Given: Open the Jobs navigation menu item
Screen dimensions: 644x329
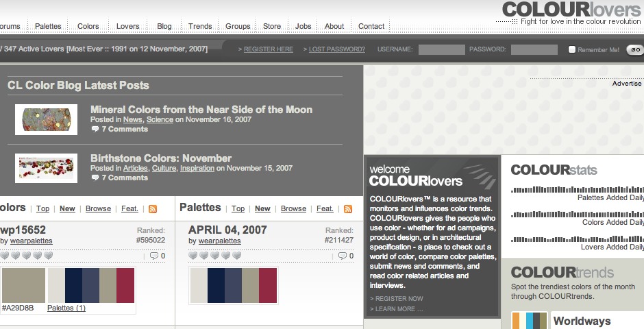Looking at the screenshot, I should click(303, 26).
